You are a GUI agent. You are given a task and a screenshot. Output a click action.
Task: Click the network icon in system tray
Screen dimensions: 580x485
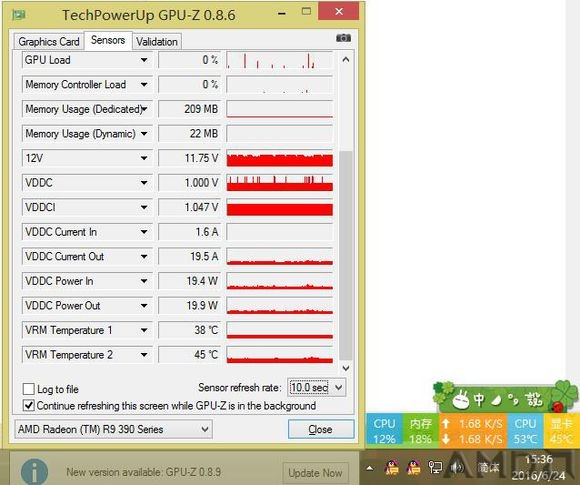(435, 468)
